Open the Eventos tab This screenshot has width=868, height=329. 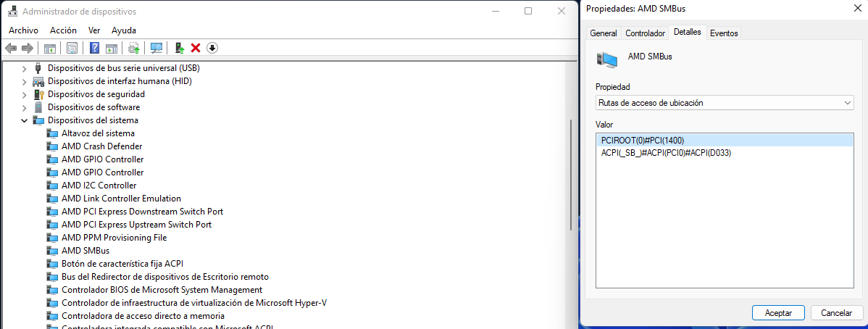pos(724,33)
